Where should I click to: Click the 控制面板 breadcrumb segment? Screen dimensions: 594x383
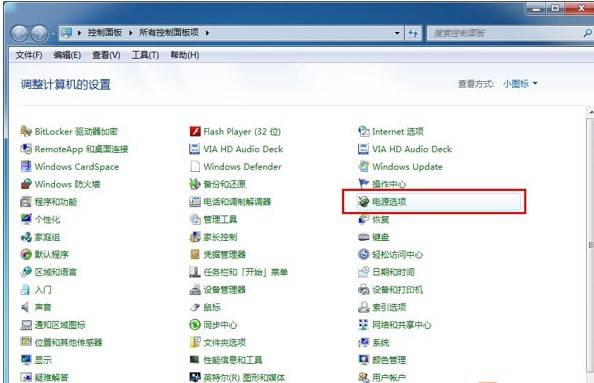point(105,33)
